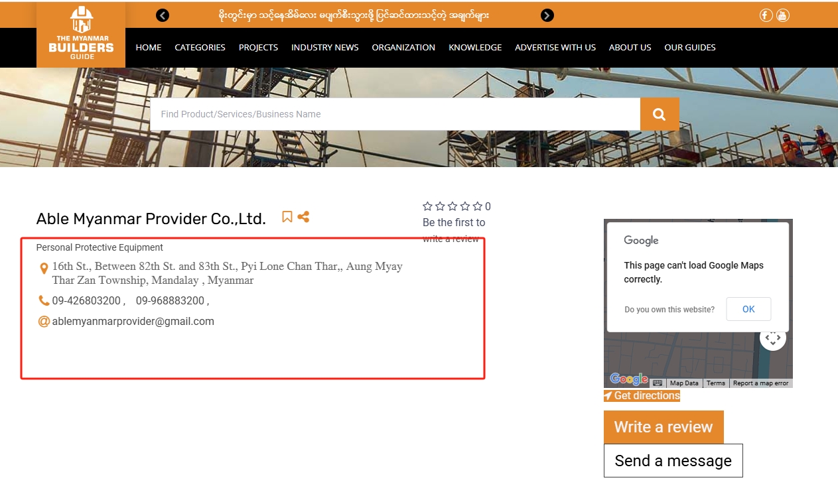Click Be the first to write review
The width and height of the screenshot is (838, 504).
click(454, 230)
